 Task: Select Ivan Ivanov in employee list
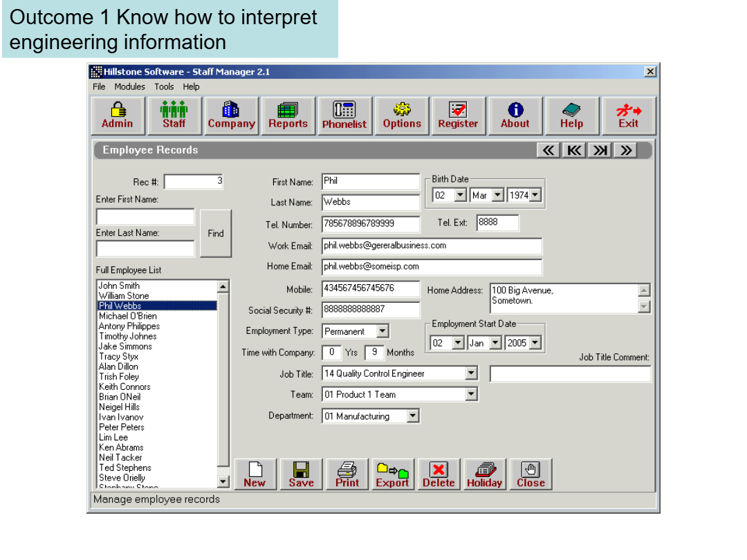point(157,417)
